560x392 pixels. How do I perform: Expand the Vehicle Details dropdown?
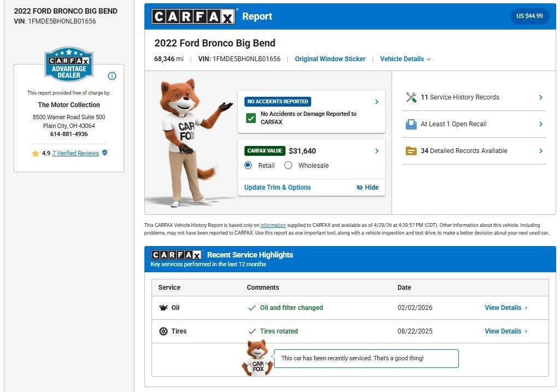[x=405, y=59]
